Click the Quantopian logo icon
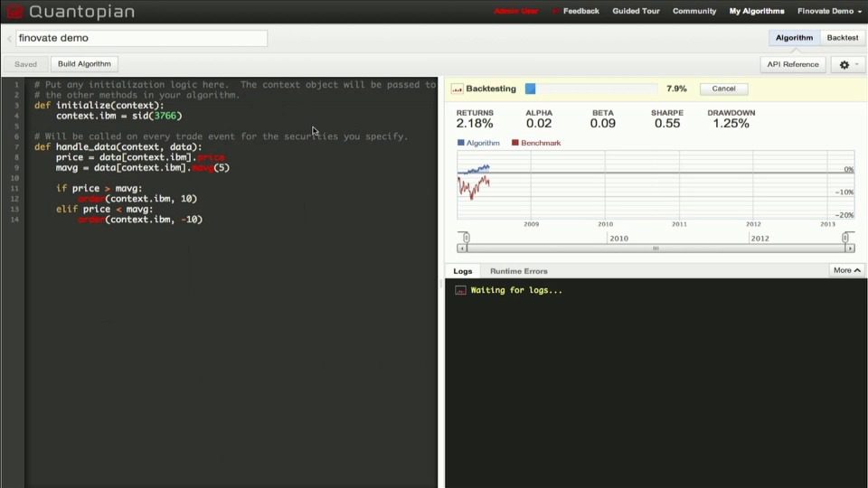The image size is (868, 488). pyautogui.click(x=14, y=11)
